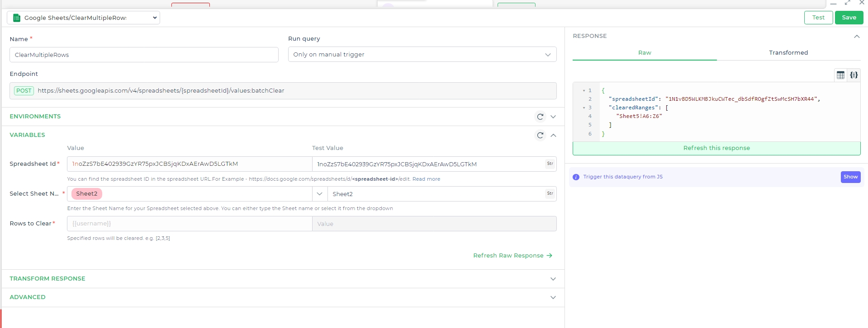Collapse the Variables section
The image size is (868, 328).
click(x=553, y=135)
